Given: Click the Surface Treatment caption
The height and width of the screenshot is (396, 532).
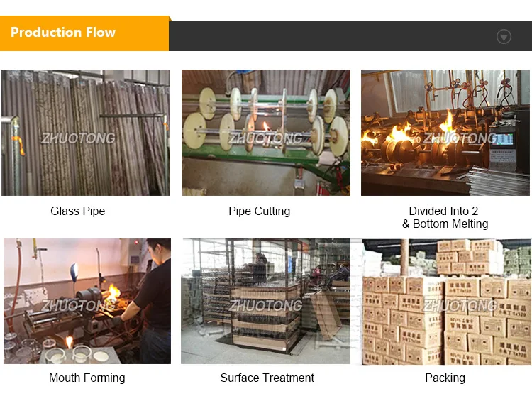Looking at the screenshot, I should click(x=267, y=378).
